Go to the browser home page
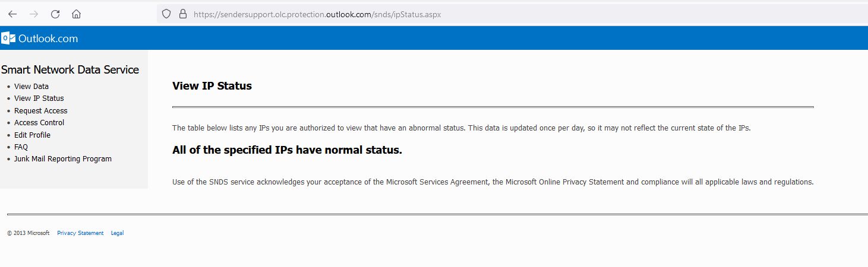This screenshot has width=868, height=267. 76,14
